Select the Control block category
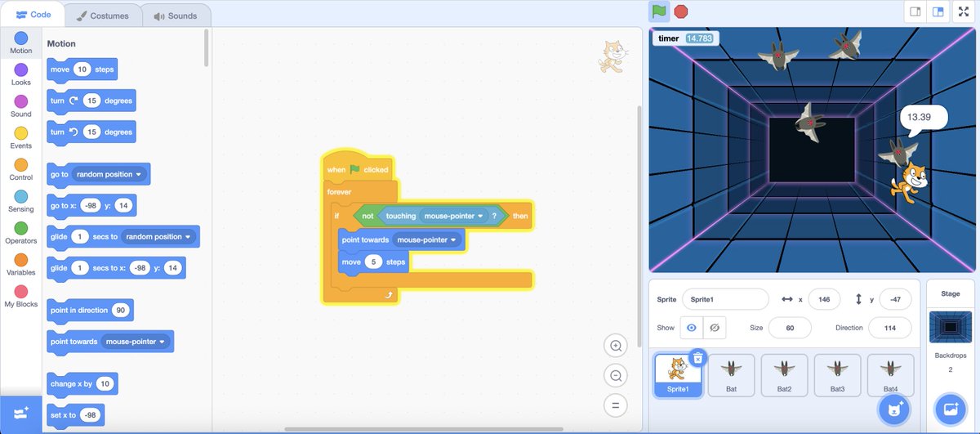This screenshot has width=980, height=434. pyautogui.click(x=21, y=170)
